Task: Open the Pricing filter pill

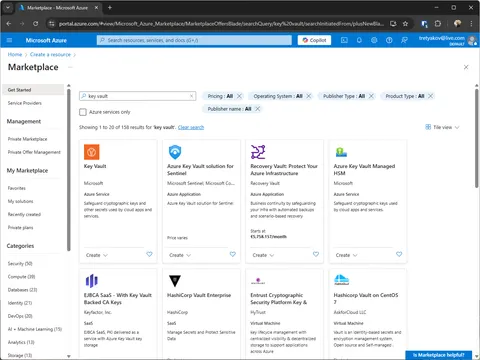Action: [x=220, y=96]
